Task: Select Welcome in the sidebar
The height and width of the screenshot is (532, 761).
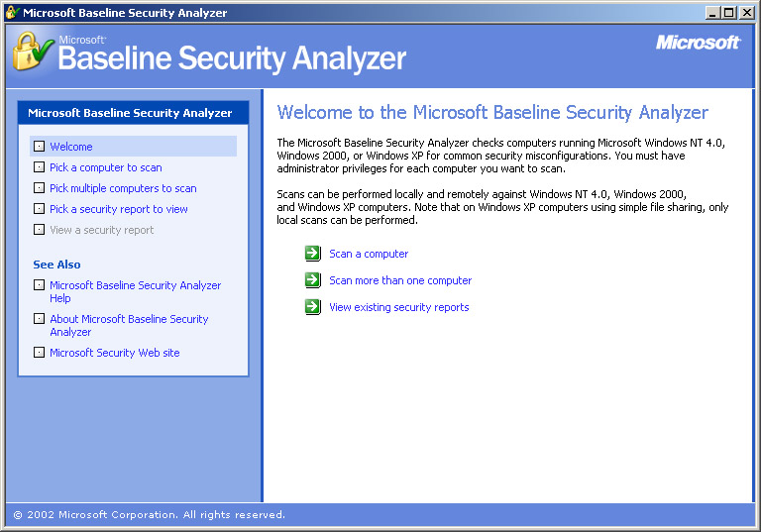Action: pyautogui.click(x=71, y=147)
